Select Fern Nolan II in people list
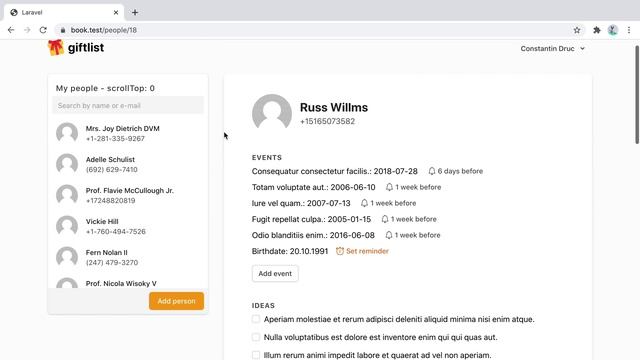 pos(128,257)
